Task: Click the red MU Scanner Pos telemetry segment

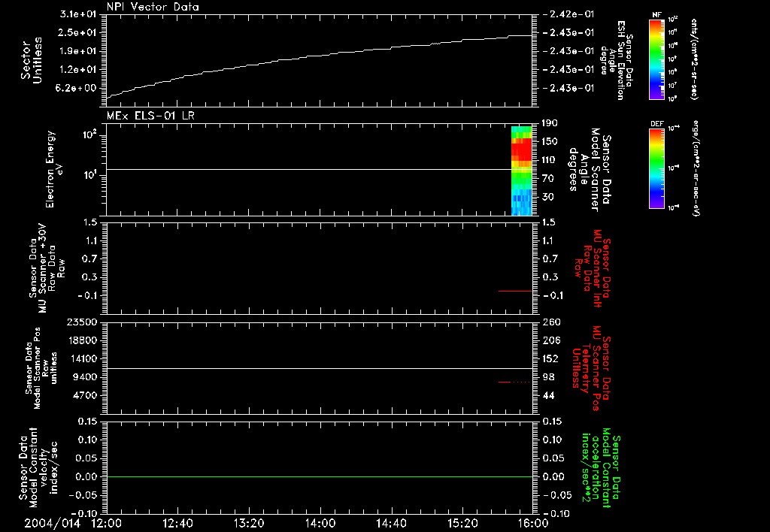Action: point(514,382)
